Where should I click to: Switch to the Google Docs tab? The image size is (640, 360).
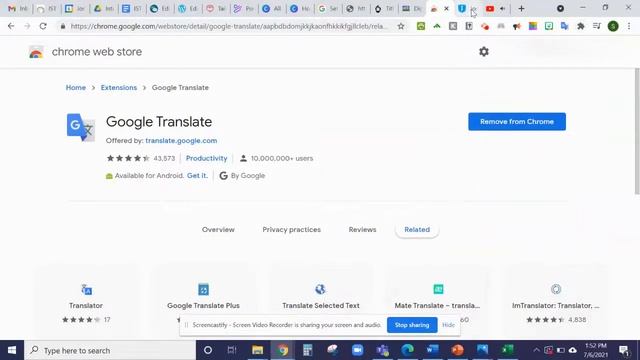pos(132,9)
